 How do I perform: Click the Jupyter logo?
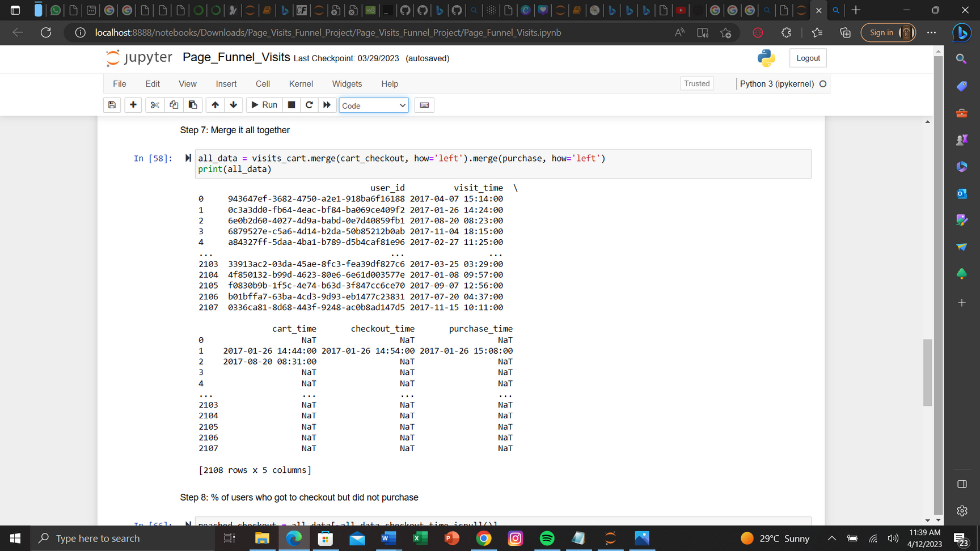pyautogui.click(x=139, y=57)
